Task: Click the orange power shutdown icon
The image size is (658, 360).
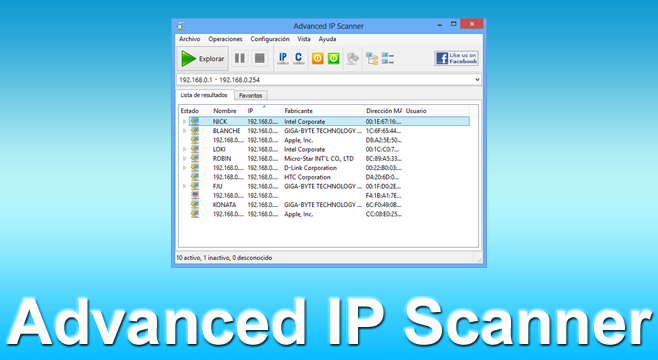Action: 318,58
